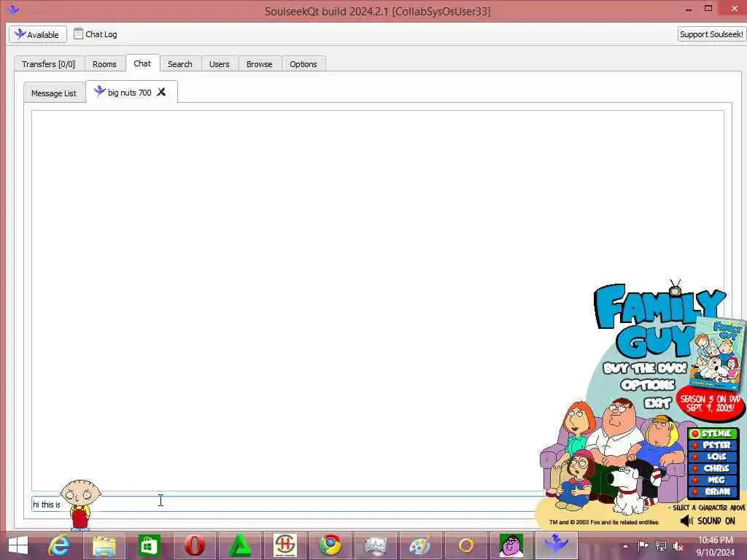Click the Soulseek taskbar icon

coord(557,545)
